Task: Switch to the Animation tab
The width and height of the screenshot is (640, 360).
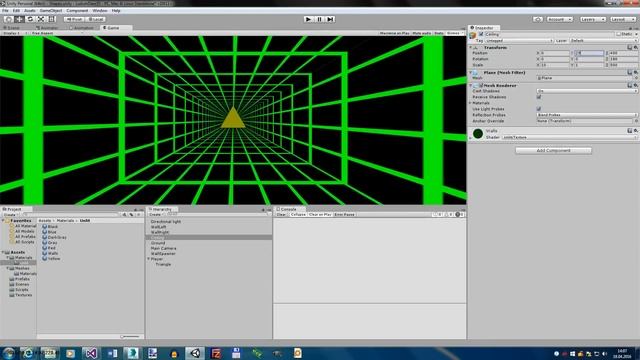Action: coord(82,28)
